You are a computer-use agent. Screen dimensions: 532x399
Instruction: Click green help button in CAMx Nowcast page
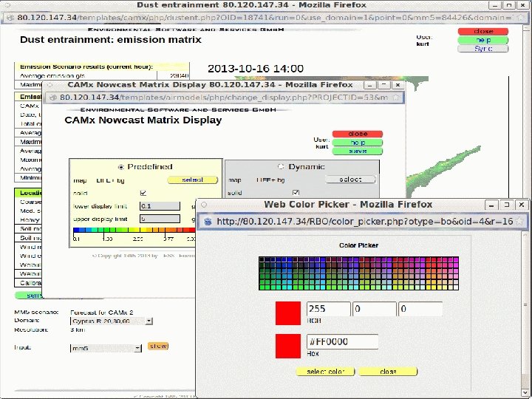(358, 143)
